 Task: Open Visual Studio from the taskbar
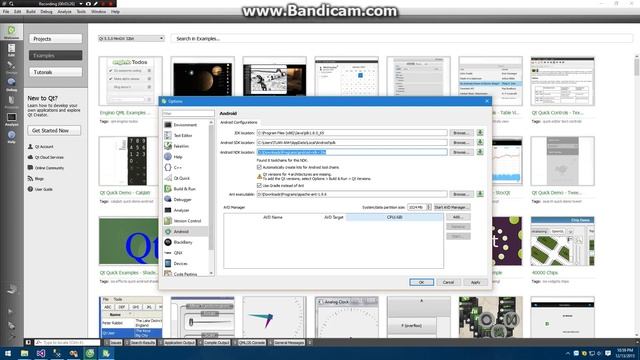click(x=41, y=353)
